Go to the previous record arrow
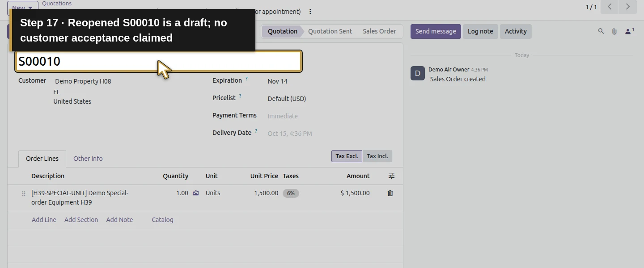 pyautogui.click(x=610, y=7)
